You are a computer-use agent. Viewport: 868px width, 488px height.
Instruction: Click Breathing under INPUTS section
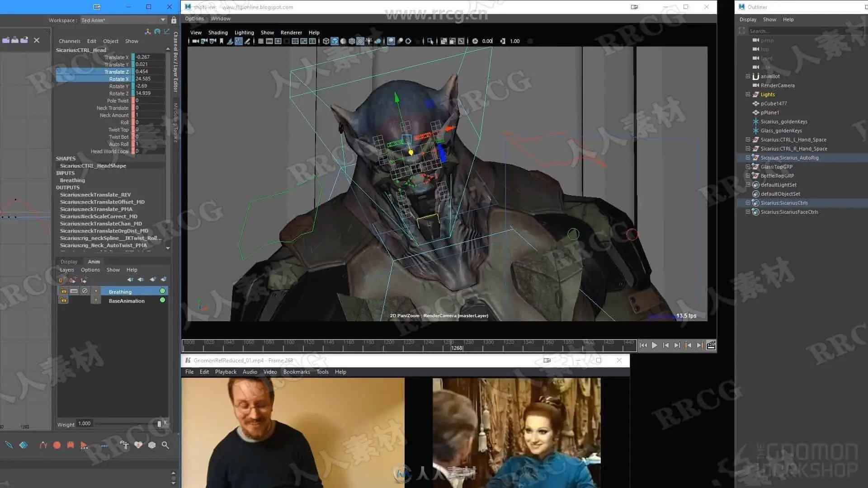tap(72, 180)
